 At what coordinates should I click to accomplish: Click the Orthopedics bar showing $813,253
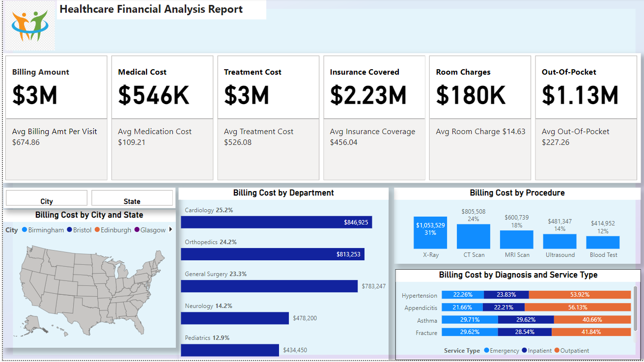(272, 254)
